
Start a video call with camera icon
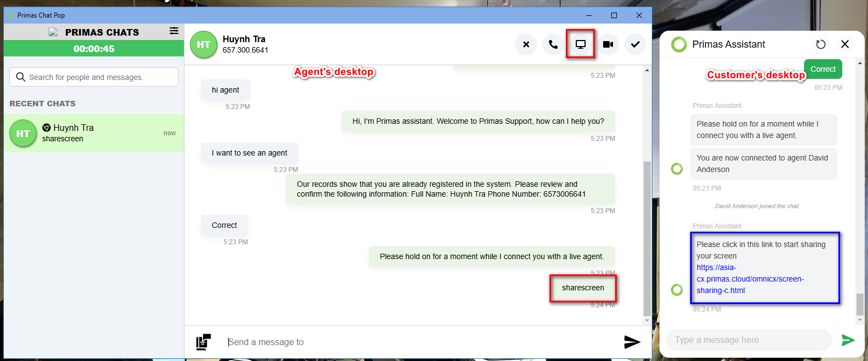607,44
